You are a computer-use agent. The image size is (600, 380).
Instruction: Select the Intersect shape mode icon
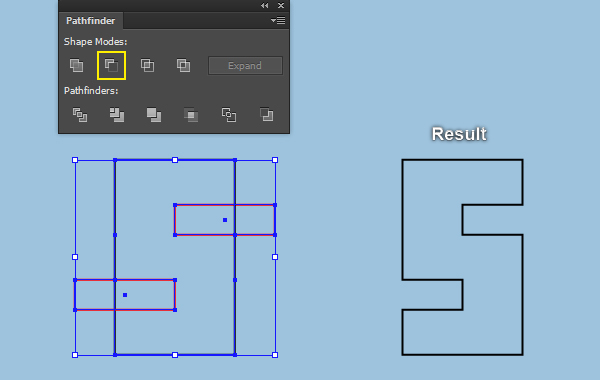[x=147, y=65]
